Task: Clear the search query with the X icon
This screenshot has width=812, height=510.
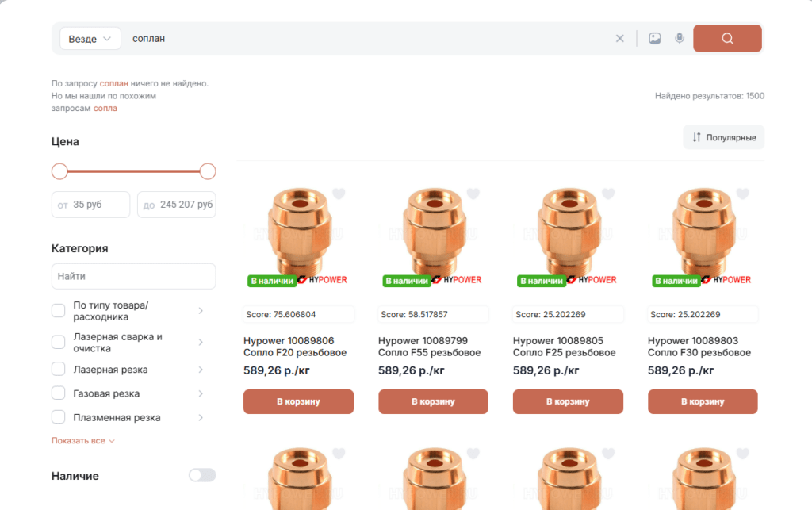Action: 619,38
